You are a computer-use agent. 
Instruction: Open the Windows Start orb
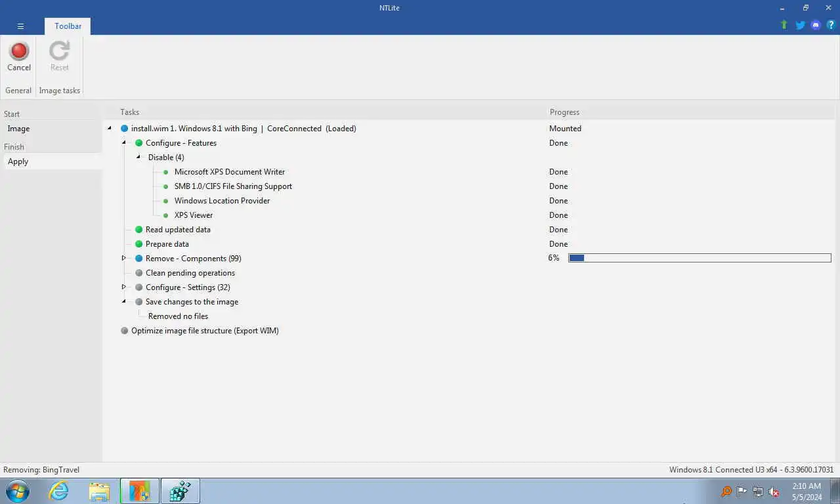tap(18, 491)
